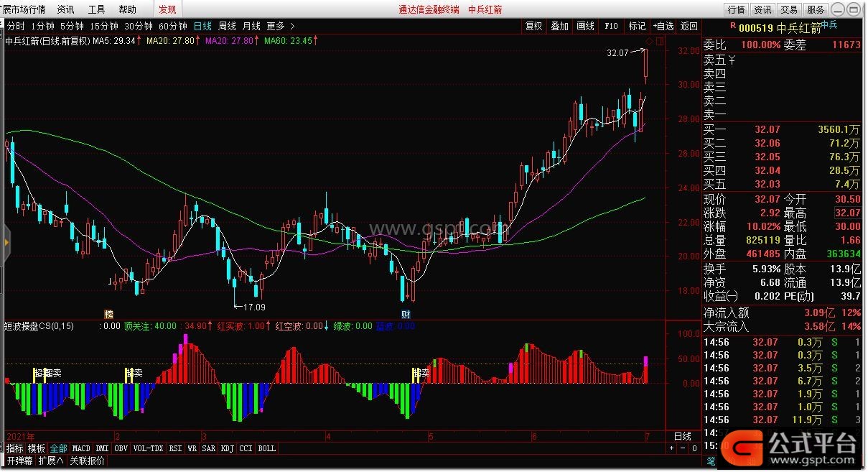Click the 关联报价 button

pos(87,461)
